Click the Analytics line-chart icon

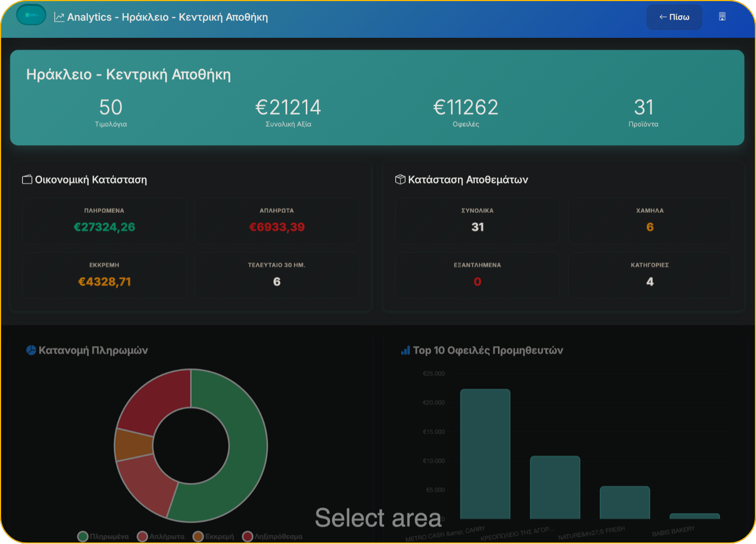[59, 17]
